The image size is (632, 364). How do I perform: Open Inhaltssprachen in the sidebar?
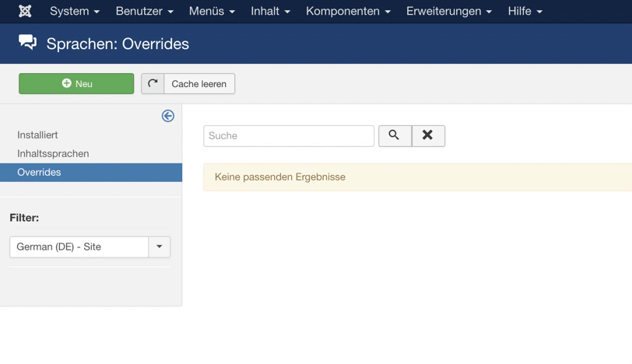(x=53, y=153)
